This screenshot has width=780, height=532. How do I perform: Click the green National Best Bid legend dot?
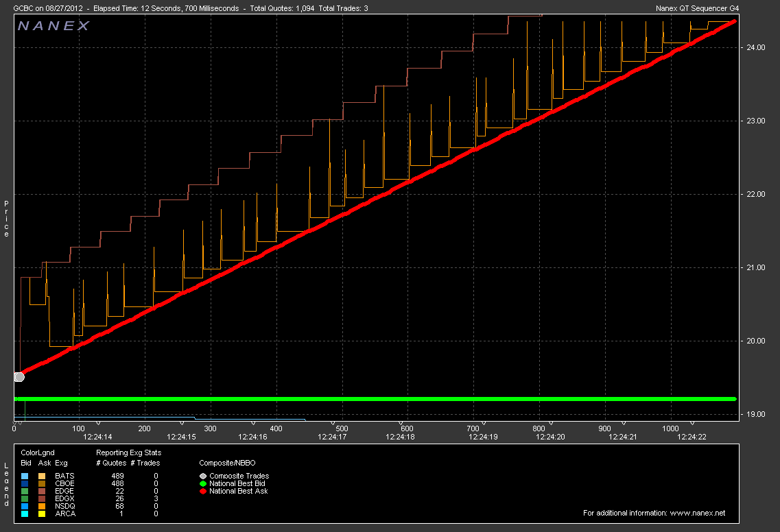tap(203, 484)
